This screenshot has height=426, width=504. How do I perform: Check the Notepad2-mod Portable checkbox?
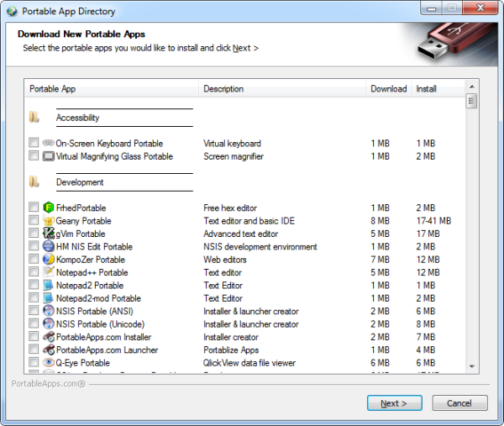(x=34, y=297)
